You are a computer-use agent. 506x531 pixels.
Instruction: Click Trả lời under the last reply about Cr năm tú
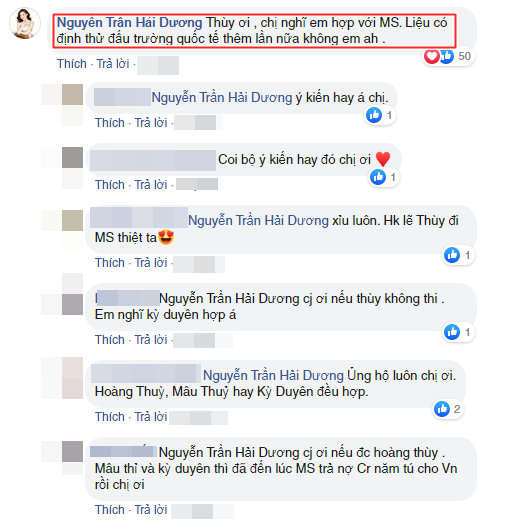pos(151,510)
